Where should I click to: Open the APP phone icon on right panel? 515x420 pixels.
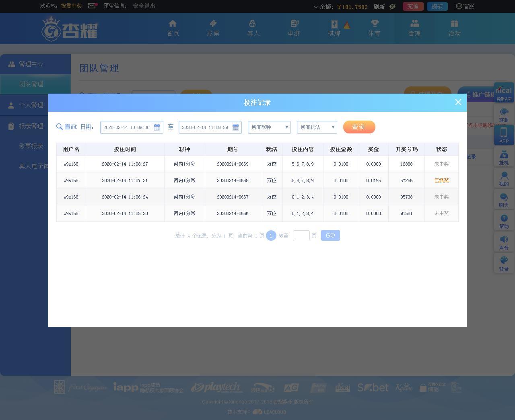coord(504,132)
